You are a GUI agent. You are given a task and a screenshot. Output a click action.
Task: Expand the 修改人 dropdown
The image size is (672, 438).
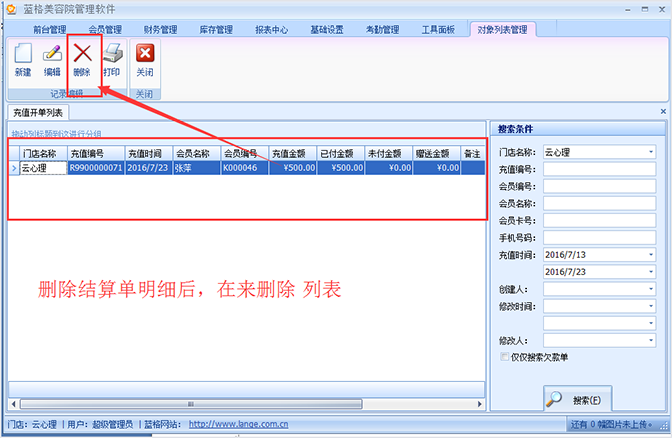pos(651,340)
